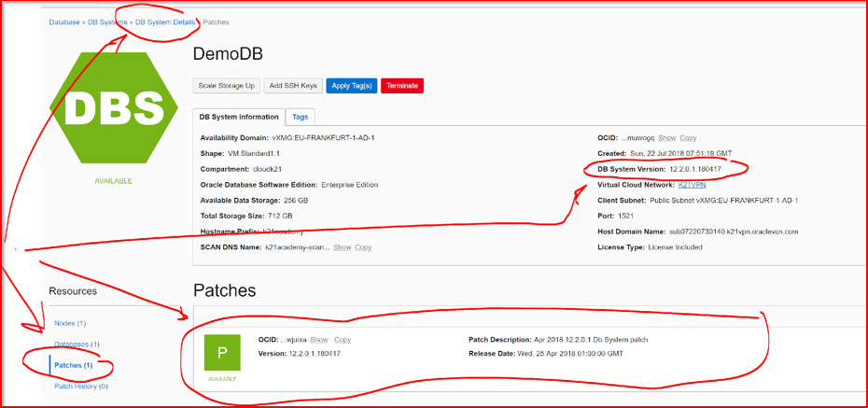
Task: Open the K21VPN virtual cloud network link
Action: tap(692, 185)
